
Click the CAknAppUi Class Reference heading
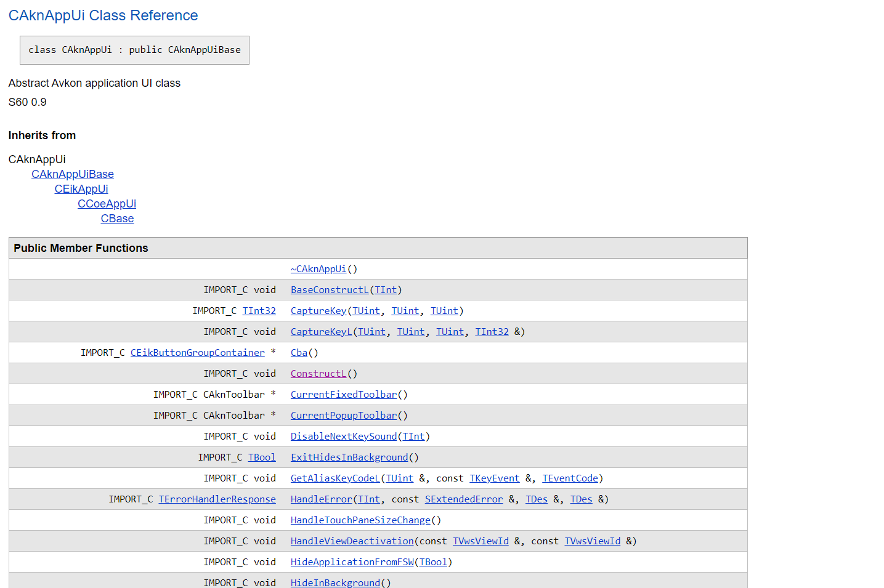pos(103,15)
